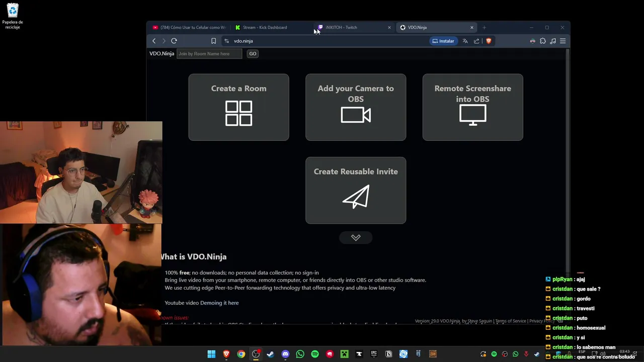
Task: Open the Windows Start menu
Action: click(211, 354)
